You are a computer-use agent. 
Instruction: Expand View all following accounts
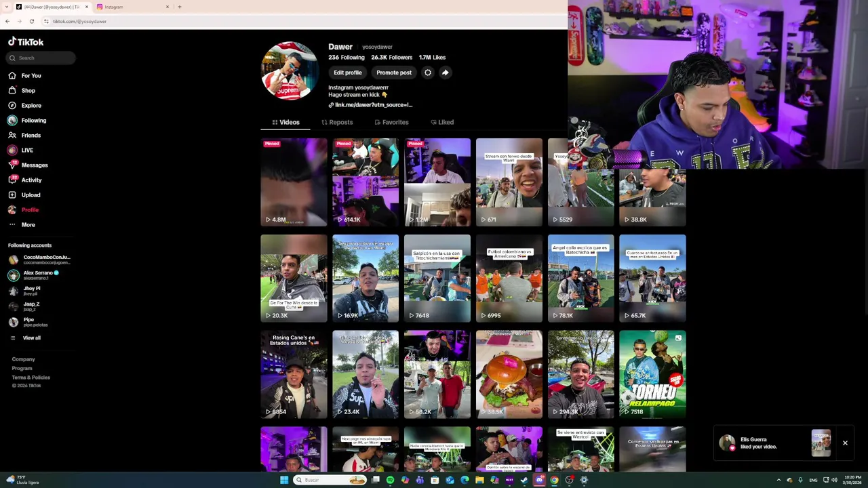[25, 338]
